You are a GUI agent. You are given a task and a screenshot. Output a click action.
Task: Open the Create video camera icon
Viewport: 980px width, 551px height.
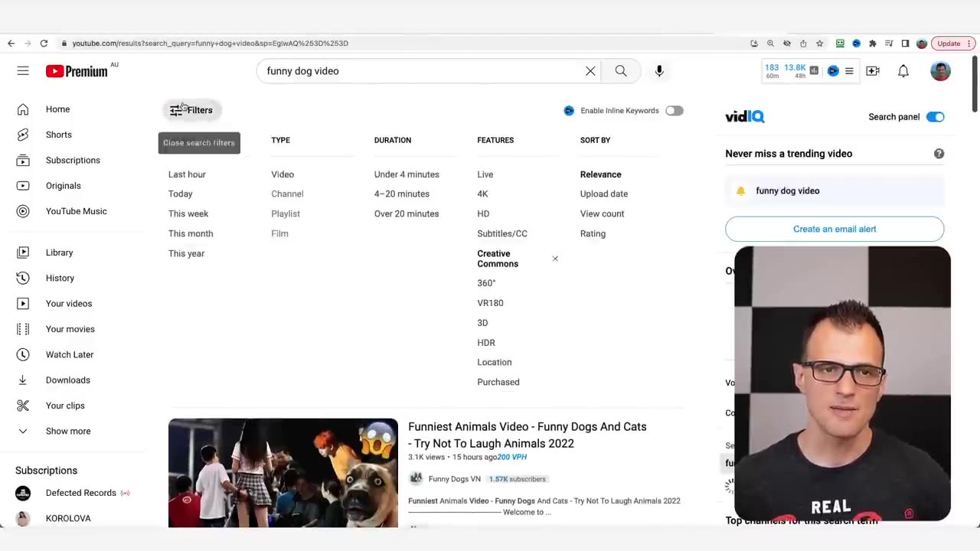pyautogui.click(x=873, y=71)
